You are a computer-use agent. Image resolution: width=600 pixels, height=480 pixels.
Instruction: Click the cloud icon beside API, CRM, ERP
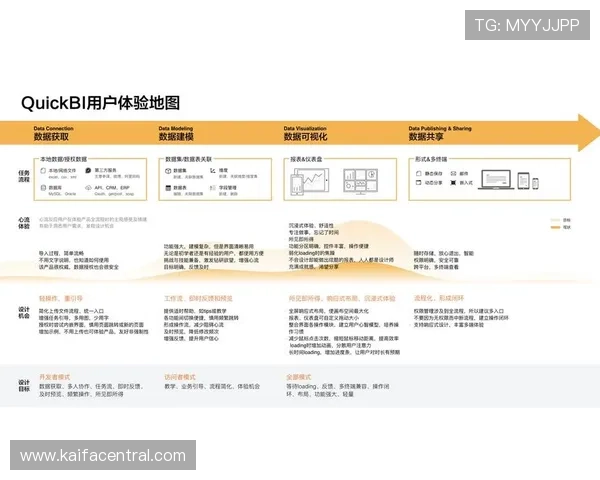(88, 188)
